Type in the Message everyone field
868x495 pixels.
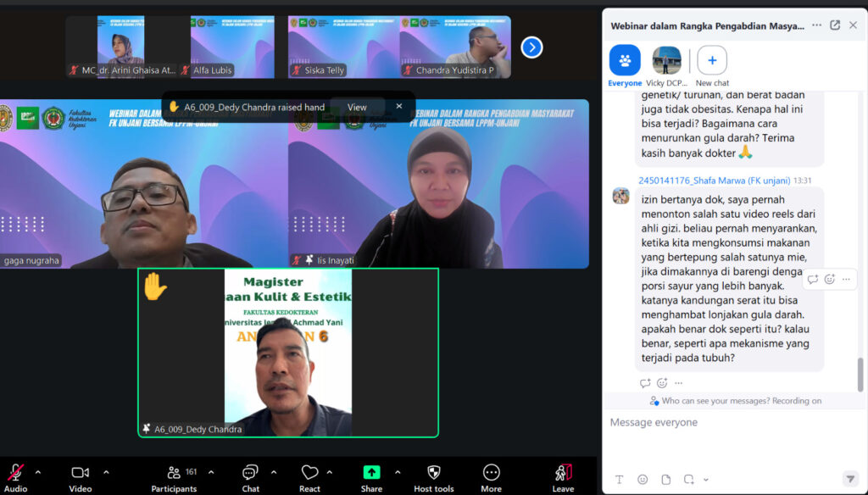tap(729, 422)
